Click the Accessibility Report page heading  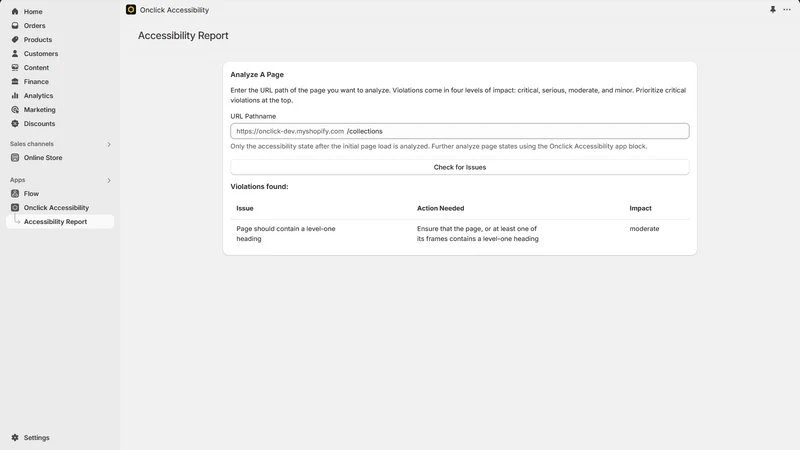[x=183, y=36]
